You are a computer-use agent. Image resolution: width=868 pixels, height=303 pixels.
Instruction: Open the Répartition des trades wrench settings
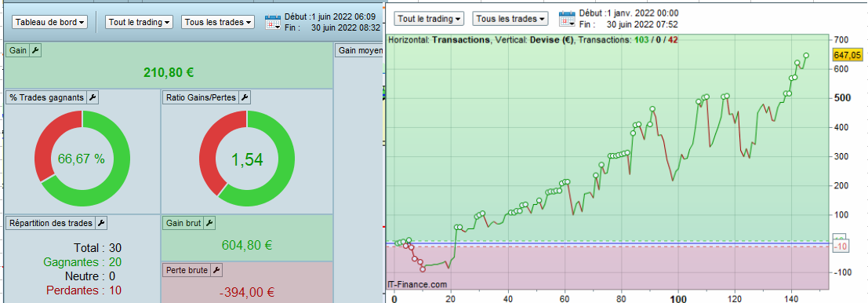pos(100,223)
